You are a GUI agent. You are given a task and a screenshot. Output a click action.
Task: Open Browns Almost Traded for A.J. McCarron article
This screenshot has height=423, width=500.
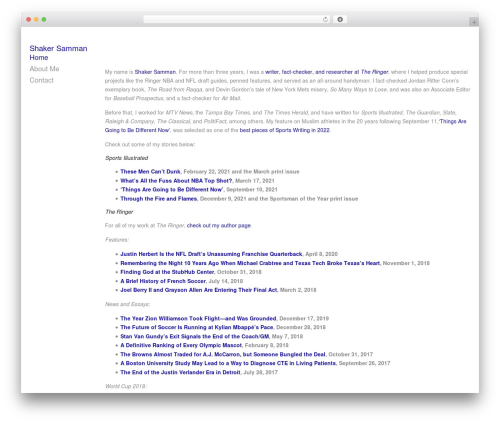(x=223, y=354)
